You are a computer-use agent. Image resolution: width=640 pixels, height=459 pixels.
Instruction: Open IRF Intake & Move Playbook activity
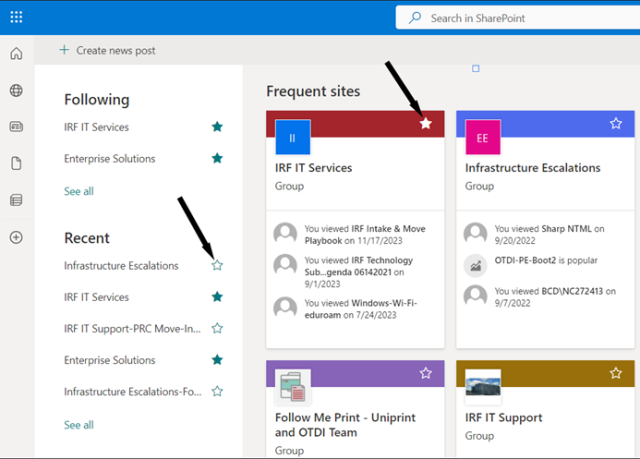pos(365,235)
